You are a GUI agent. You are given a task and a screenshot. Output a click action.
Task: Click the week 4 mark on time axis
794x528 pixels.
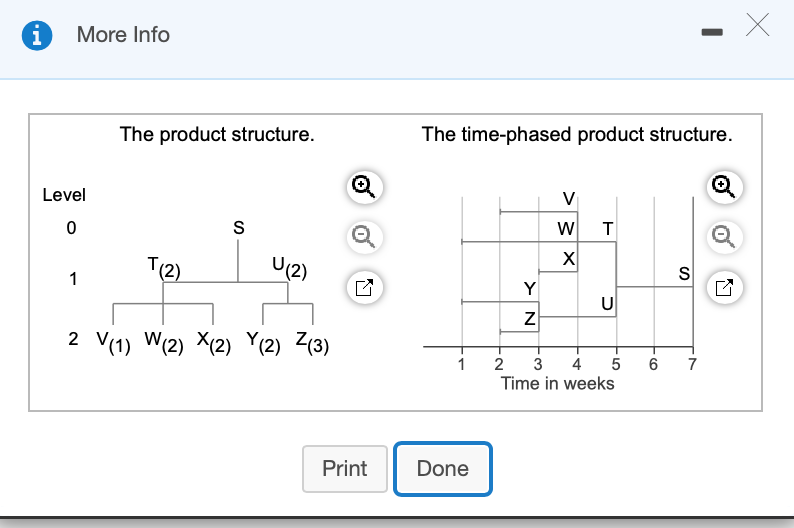pos(577,364)
